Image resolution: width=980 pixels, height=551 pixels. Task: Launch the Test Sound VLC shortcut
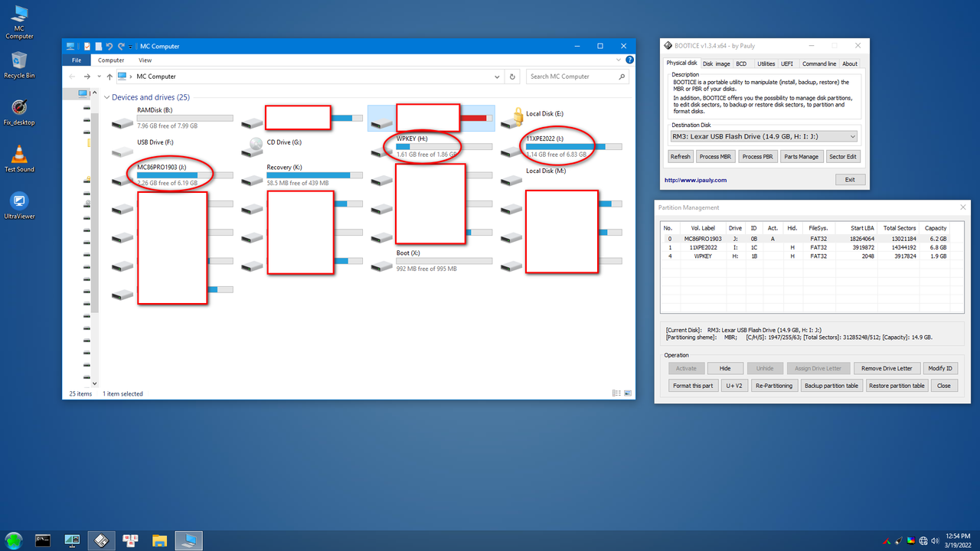(x=19, y=158)
